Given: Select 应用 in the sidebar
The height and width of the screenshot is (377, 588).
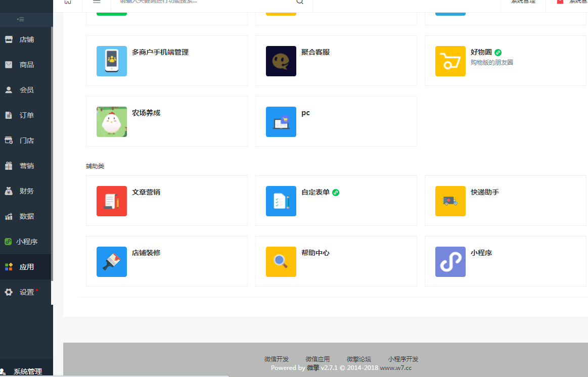Looking at the screenshot, I should pyautogui.click(x=26, y=267).
